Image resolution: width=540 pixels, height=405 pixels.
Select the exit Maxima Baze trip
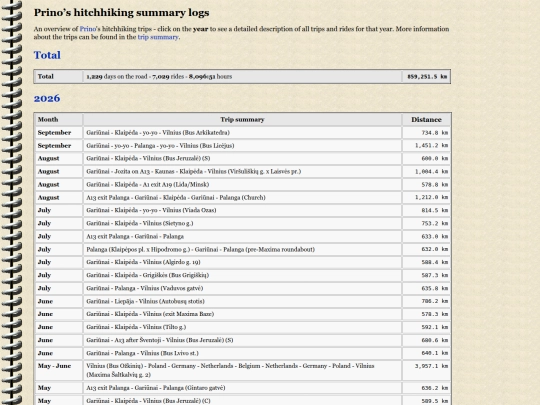pyautogui.click(x=242, y=314)
